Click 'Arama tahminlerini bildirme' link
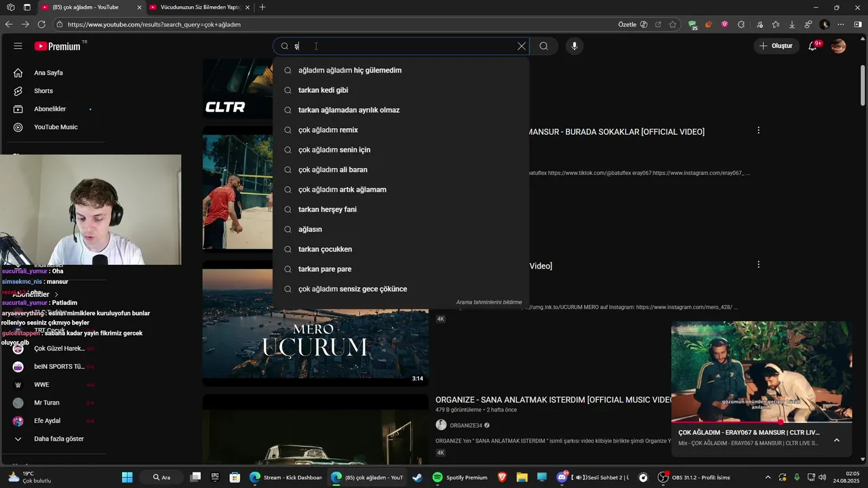Screen dimensions: 868x488 pyautogui.click(x=489, y=302)
